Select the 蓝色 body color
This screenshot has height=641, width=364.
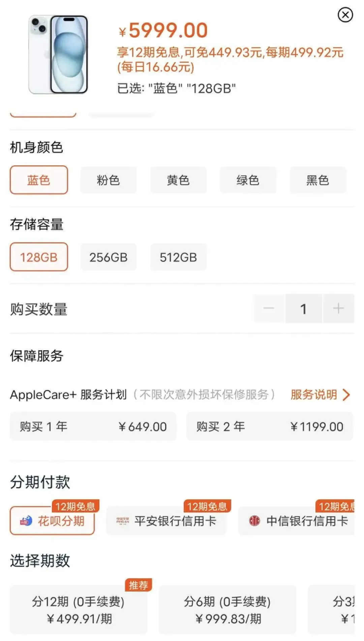39,180
